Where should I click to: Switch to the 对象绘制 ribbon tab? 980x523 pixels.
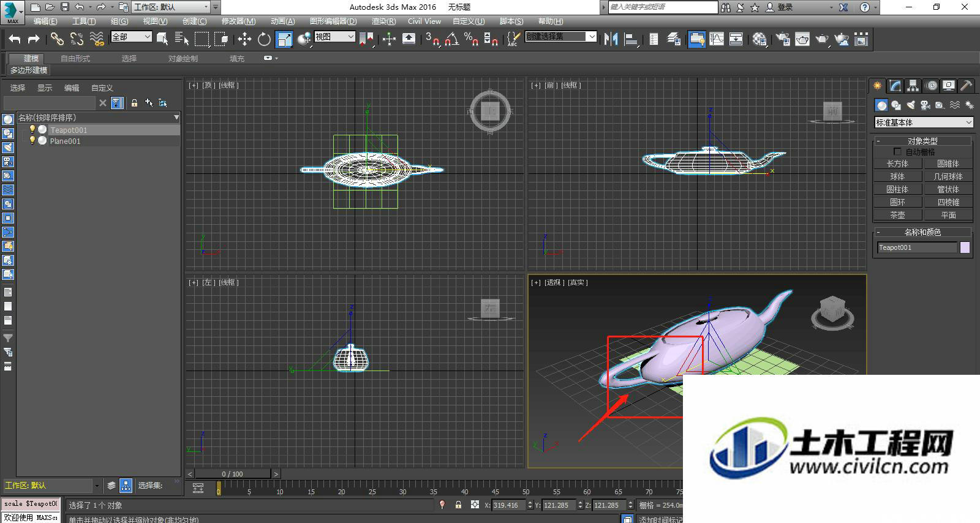pyautogui.click(x=183, y=58)
